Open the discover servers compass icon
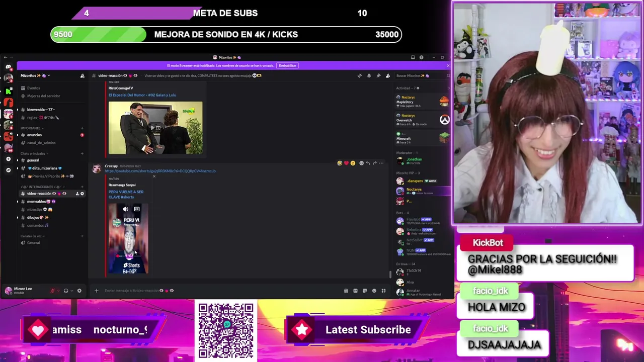644x362 pixels. [8, 170]
